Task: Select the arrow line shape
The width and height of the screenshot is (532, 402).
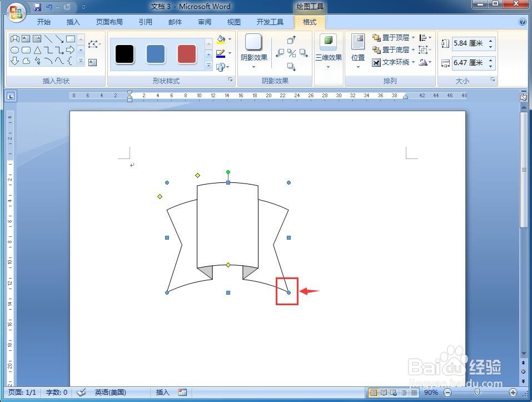Action: [x=59, y=39]
